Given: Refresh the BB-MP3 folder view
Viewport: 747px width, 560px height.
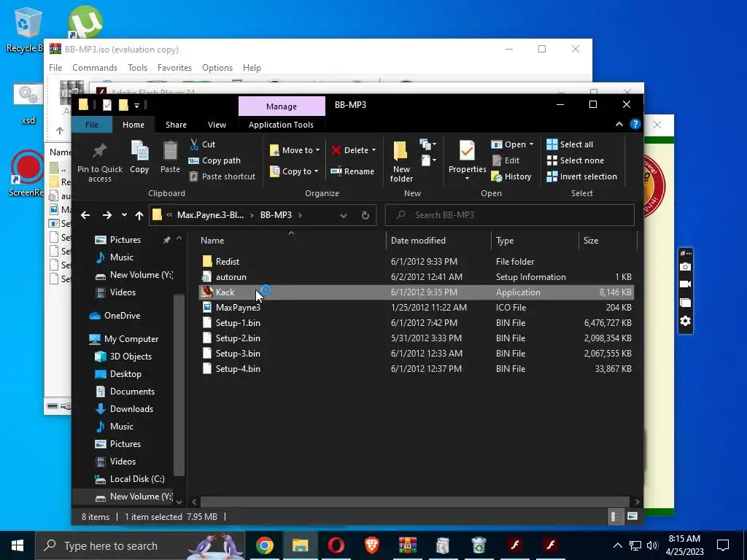Looking at the screenshot, I should (365, 215).
